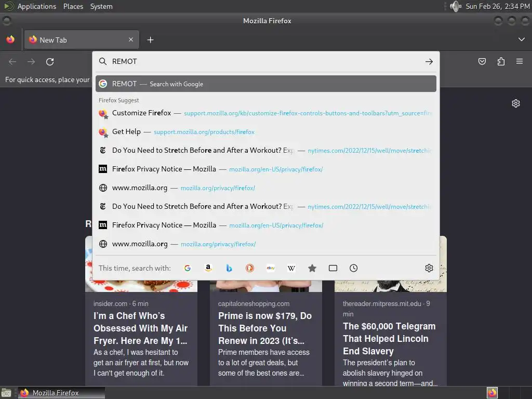
Task: Open the air fryer chef article
Action: pyautogui.click(x=141, y=328)
